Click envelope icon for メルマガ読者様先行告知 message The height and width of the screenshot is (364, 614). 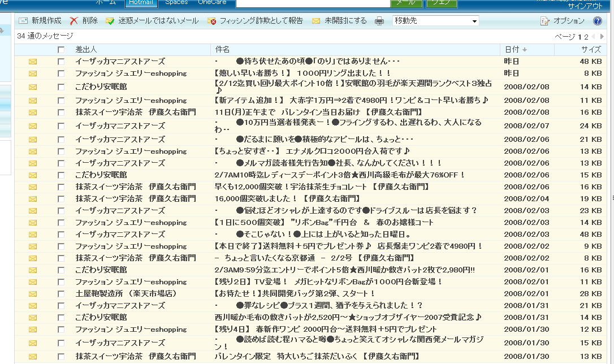click(33, 163)
